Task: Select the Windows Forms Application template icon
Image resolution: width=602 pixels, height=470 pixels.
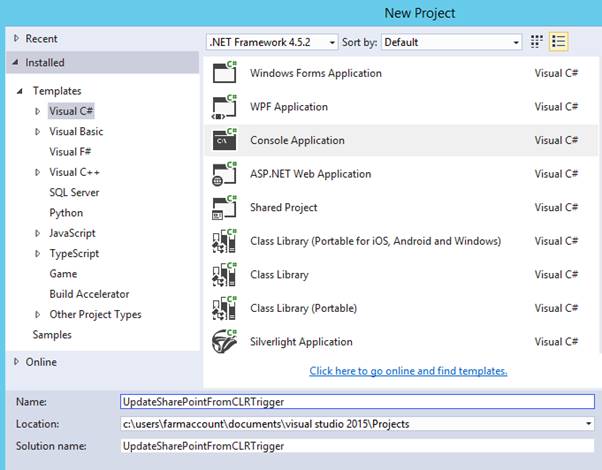Action: (224, 73)
